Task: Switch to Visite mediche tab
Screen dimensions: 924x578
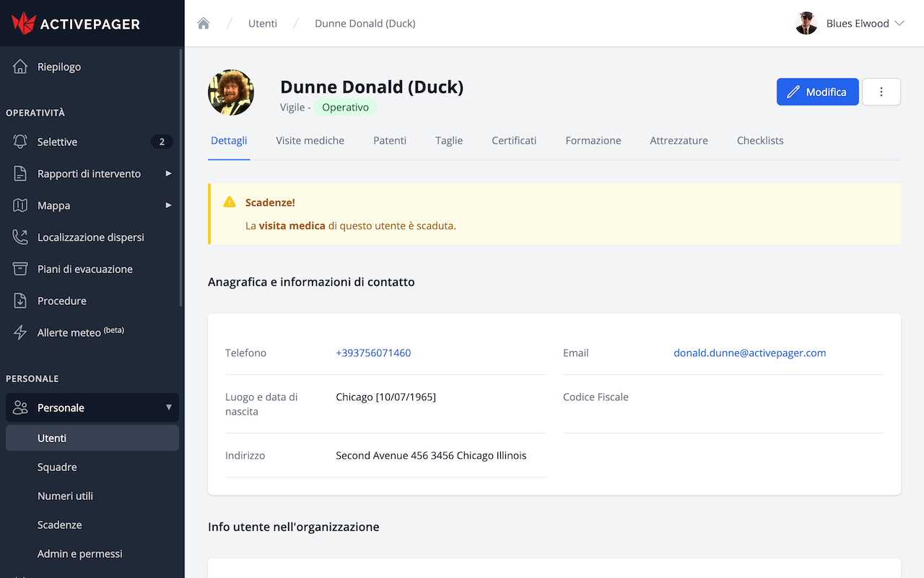Action: pyautogui.click(x=310, y=140)
